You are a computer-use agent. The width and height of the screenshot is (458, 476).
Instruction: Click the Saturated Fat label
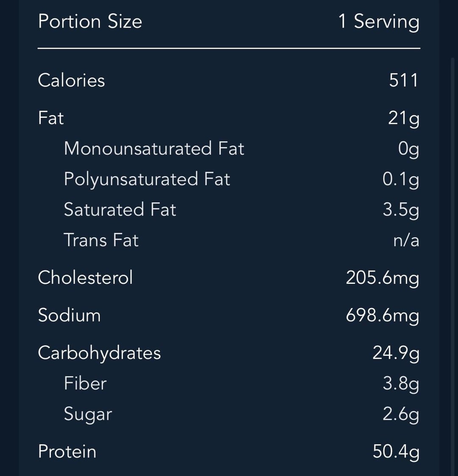(x=120, y=210)
